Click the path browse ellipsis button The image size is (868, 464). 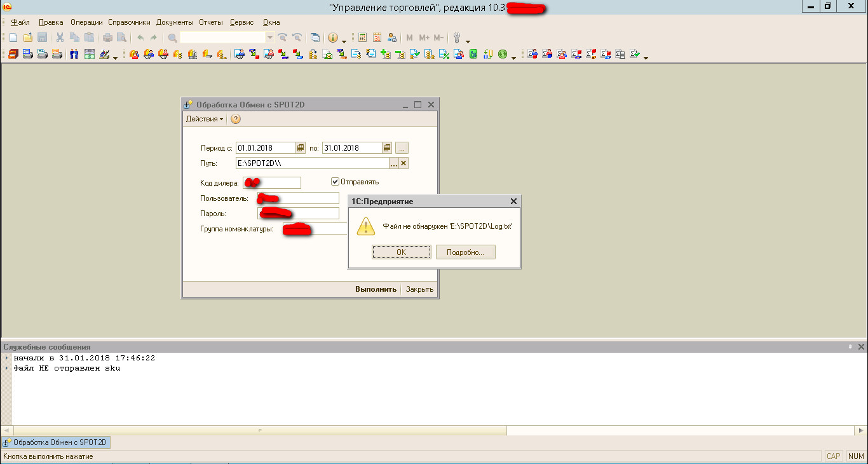coord(394,163)
